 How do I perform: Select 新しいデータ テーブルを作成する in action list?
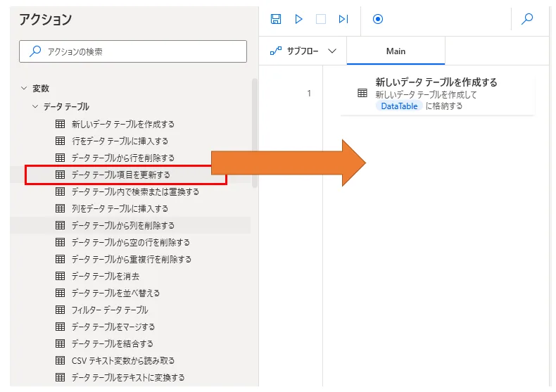[x=123, y=124]
